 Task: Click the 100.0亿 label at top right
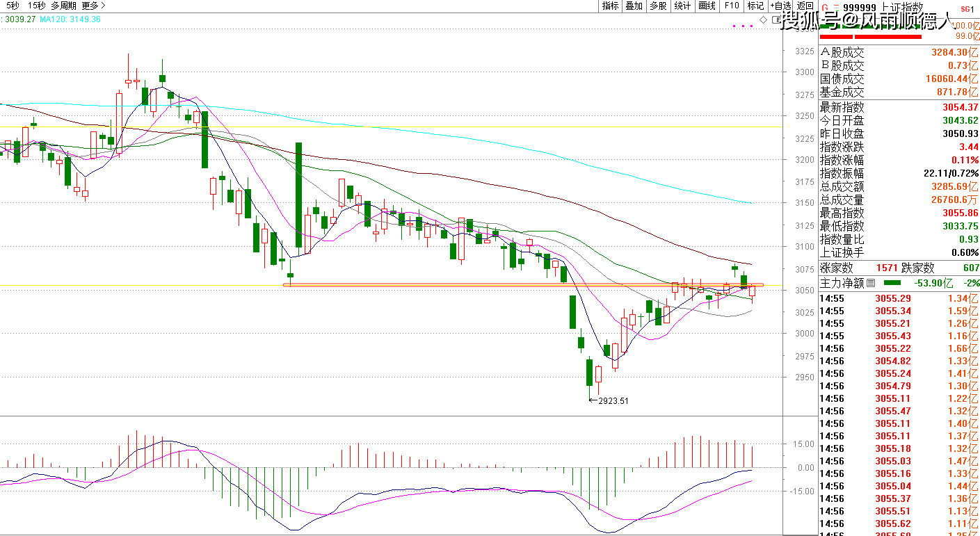click(x=965, y=25)
